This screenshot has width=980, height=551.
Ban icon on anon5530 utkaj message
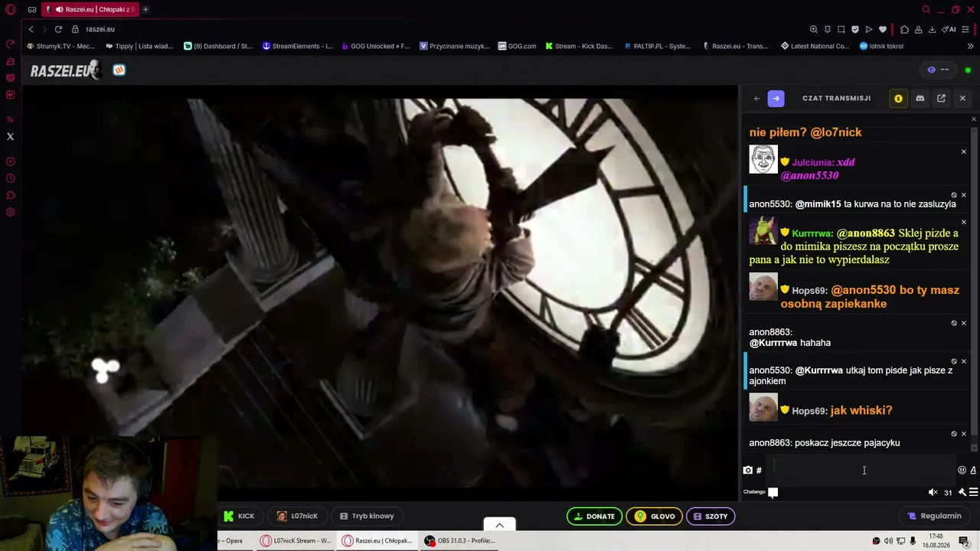[954, 361]
